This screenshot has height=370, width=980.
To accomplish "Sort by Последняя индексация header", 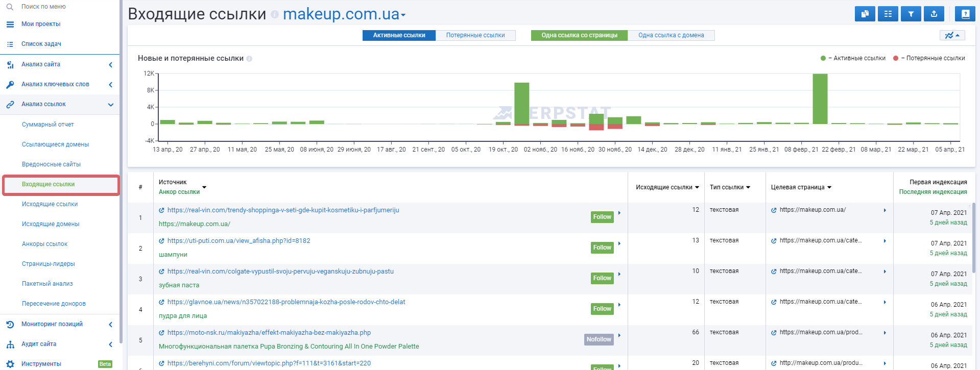I will 933,192.
